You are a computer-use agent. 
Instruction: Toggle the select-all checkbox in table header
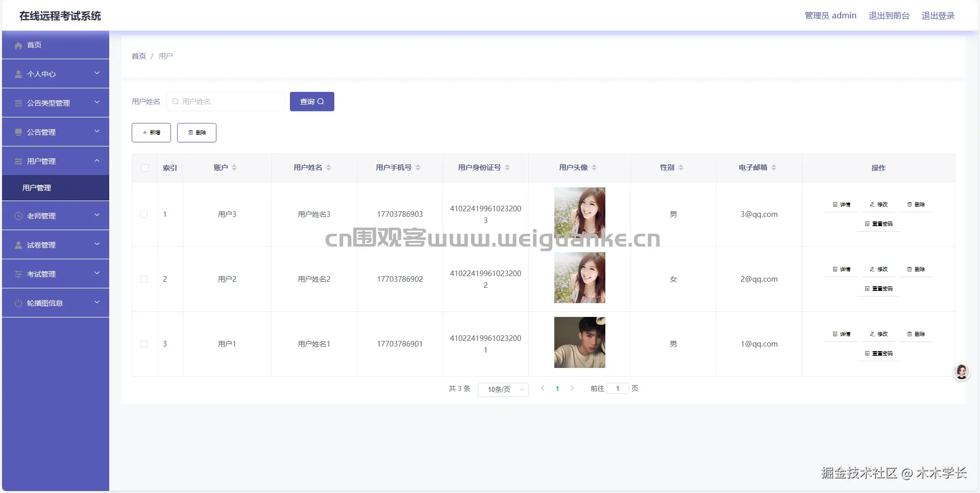click(x=145, y=168)
